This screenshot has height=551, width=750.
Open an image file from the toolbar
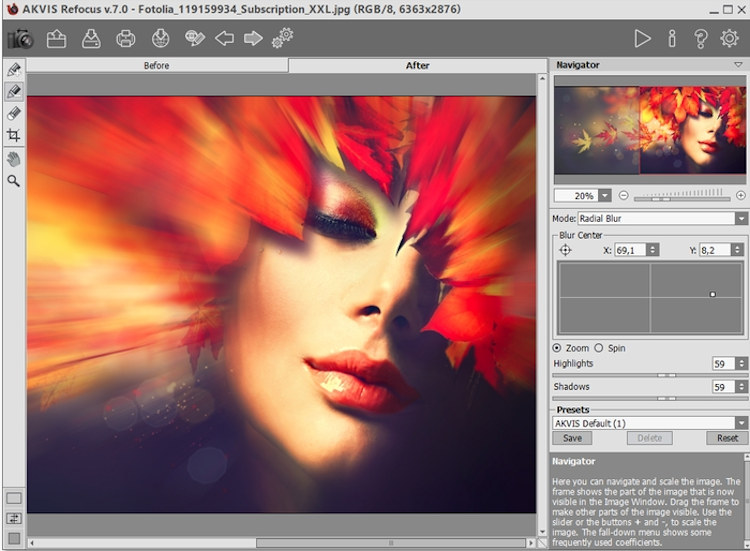[x=56, y=39]
